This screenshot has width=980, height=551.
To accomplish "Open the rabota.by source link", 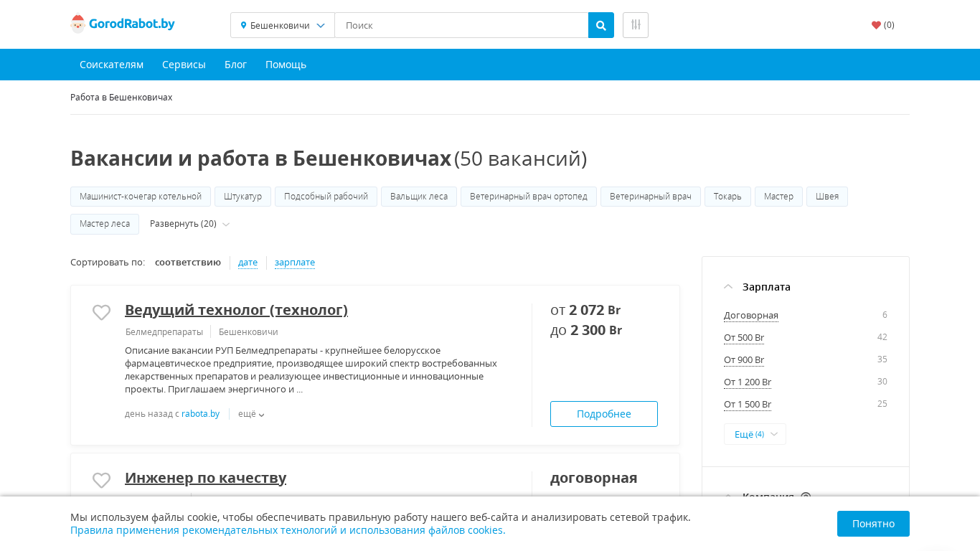I will pos(200,414).
